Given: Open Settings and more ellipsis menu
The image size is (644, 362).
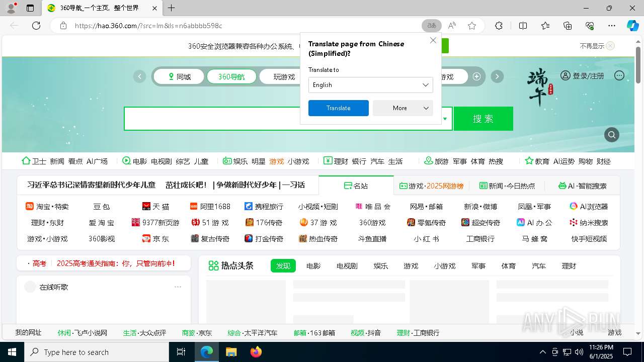Looking at the screenshot, I should coord(612,26).
